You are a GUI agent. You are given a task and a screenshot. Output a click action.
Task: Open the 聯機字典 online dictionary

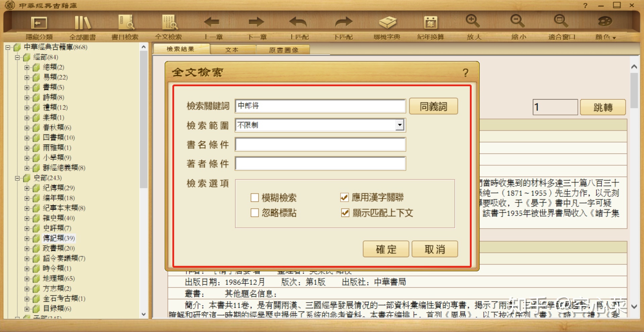coord(387,23)
